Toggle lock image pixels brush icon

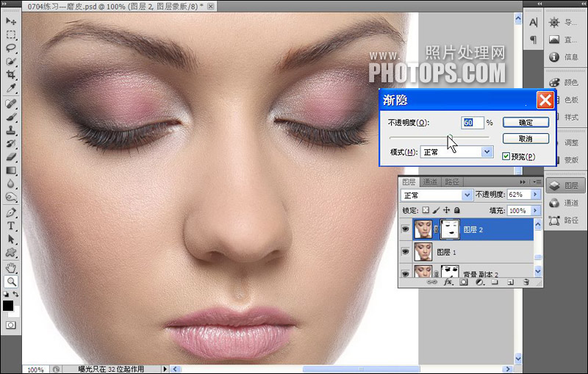pos(436,210)
